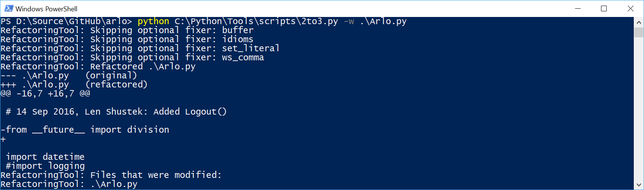Click the vertical scrollbar thumb
The width and height of the screenshot is (644, 190).
(x=639, y=32)
